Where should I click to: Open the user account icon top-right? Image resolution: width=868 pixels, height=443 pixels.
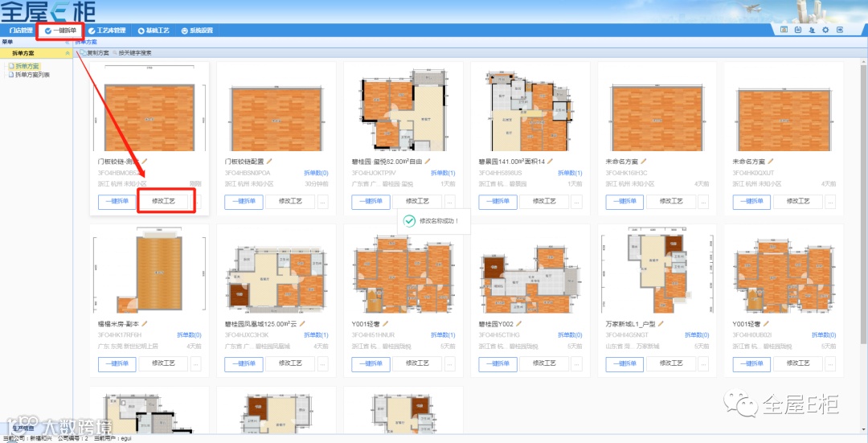tap(812, 30)
